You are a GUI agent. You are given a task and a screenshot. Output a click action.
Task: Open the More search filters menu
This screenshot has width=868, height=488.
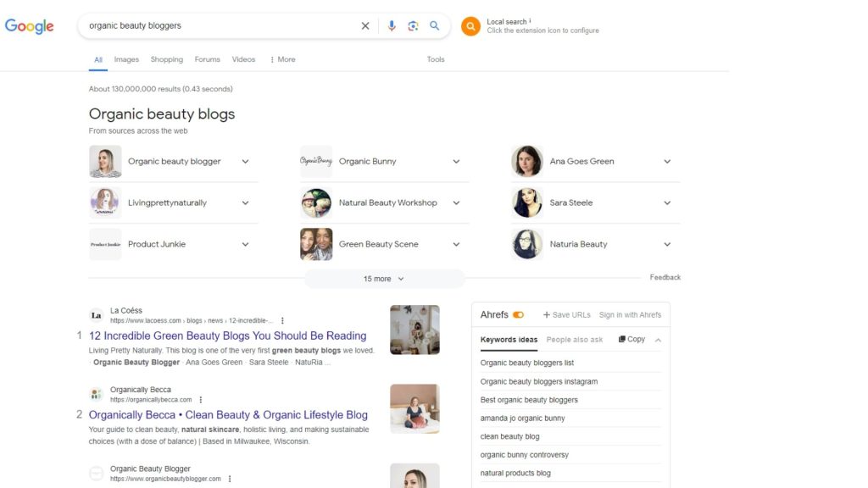tap(282, 60)
